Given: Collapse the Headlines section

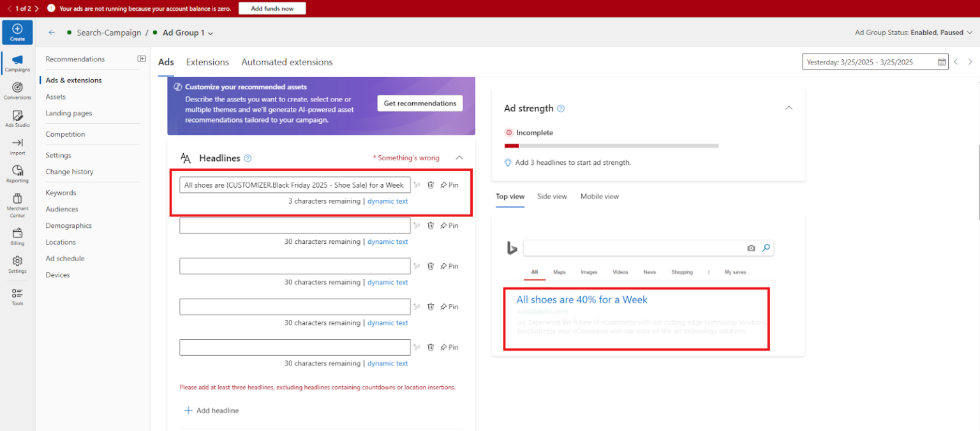Looking at the screenshot, I should click(460, 158).
